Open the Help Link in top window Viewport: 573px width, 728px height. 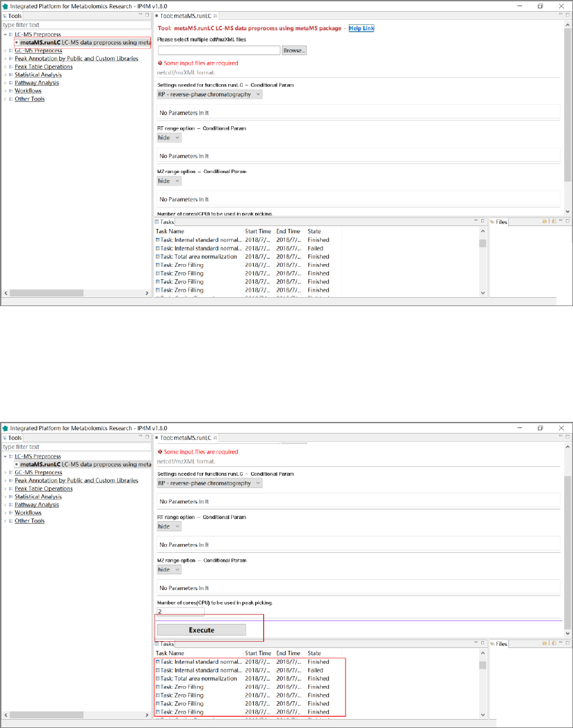361,28
